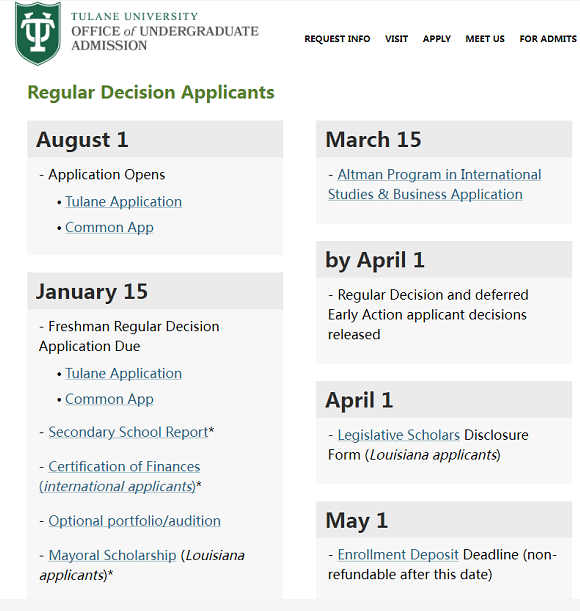The image size is (580, 611).
Task: Select the May 1 date heading
Action: pos(357,521)
